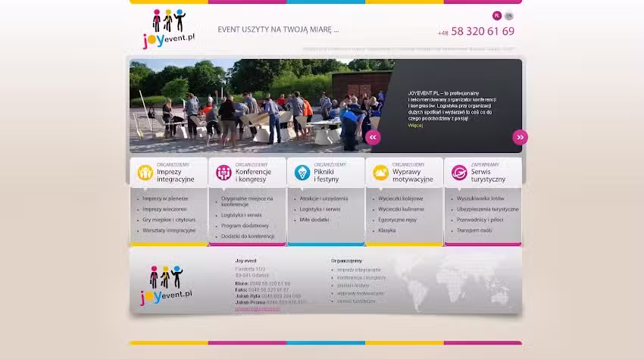Open Warsztaty integracyjne link
644x359 pixels.
tap(169, 230)
